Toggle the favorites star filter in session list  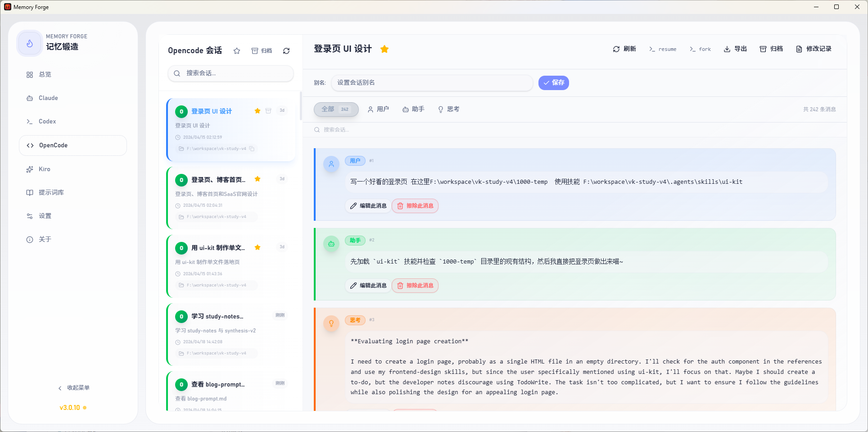[237, 51]
